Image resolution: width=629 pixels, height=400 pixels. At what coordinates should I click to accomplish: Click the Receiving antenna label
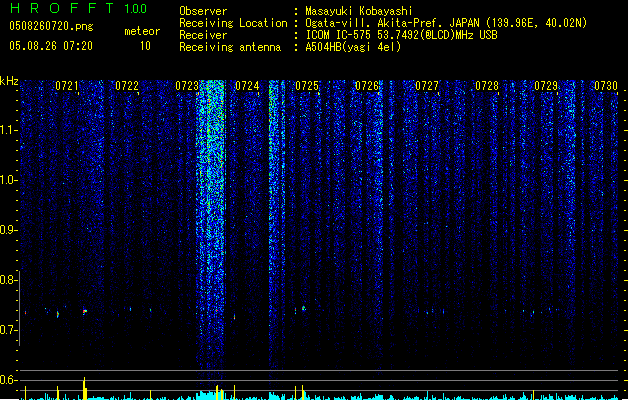tap(230, 47)
